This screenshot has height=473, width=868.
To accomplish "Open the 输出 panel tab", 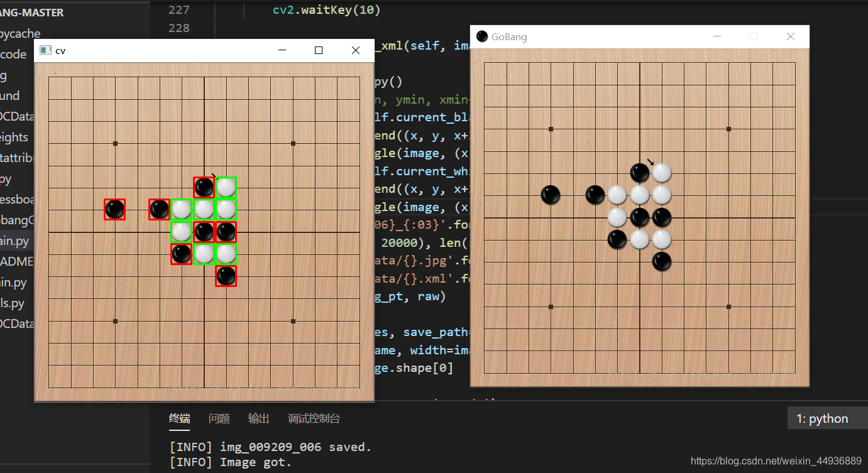I will [x=258, y=418].
